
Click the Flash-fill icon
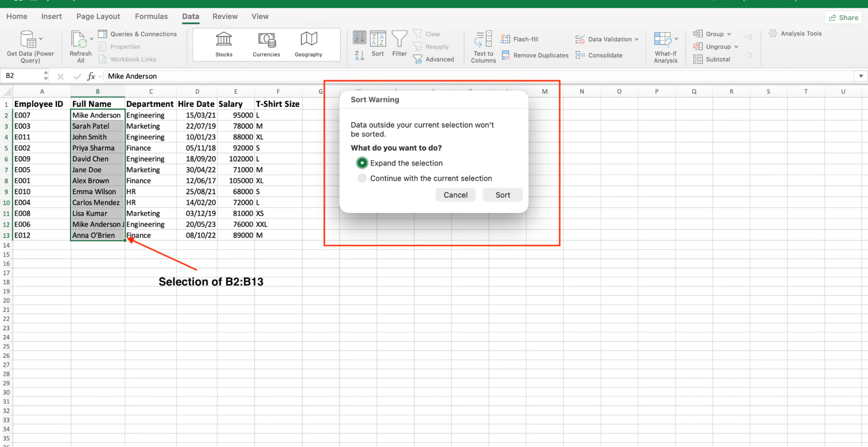[505, 39]
